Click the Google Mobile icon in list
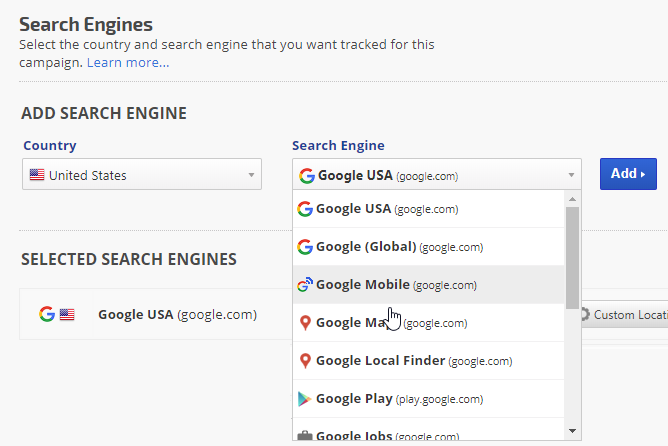 (305, 285)
